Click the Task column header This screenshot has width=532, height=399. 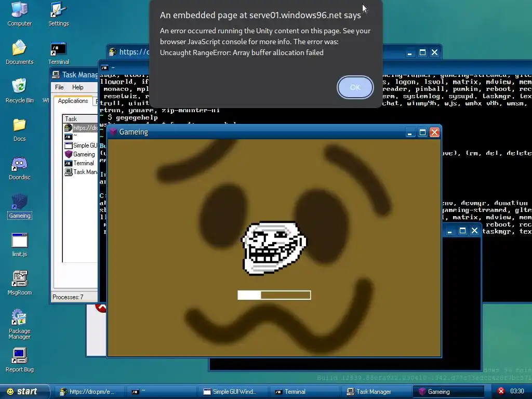click(x=81, y=119)
